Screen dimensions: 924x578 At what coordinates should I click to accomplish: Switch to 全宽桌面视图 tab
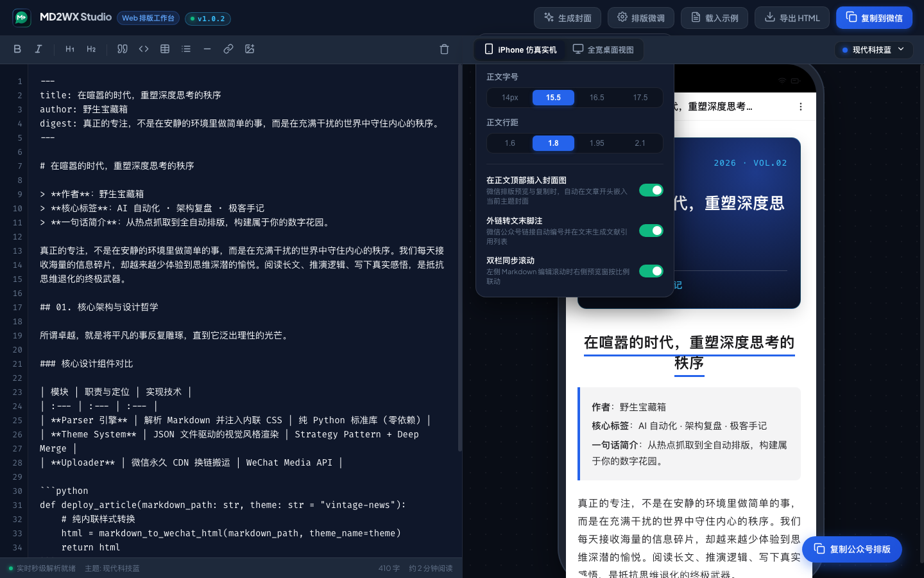click(x=603, y=49)
